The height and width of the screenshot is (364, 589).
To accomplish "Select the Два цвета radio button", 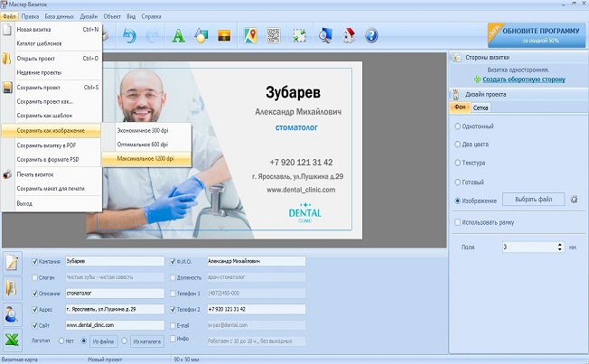I will [x=457, y=145].
